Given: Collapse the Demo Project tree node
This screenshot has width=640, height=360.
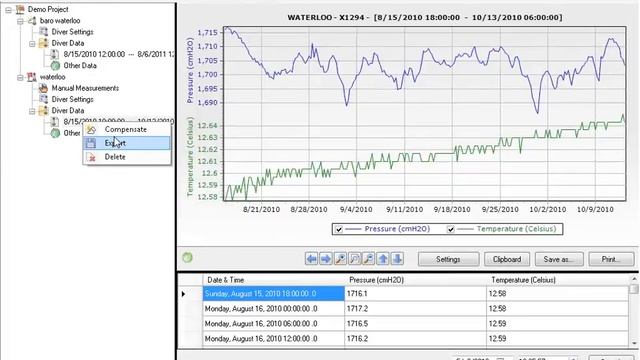Looking at the screenshot, I should click(x=9, y=9).
